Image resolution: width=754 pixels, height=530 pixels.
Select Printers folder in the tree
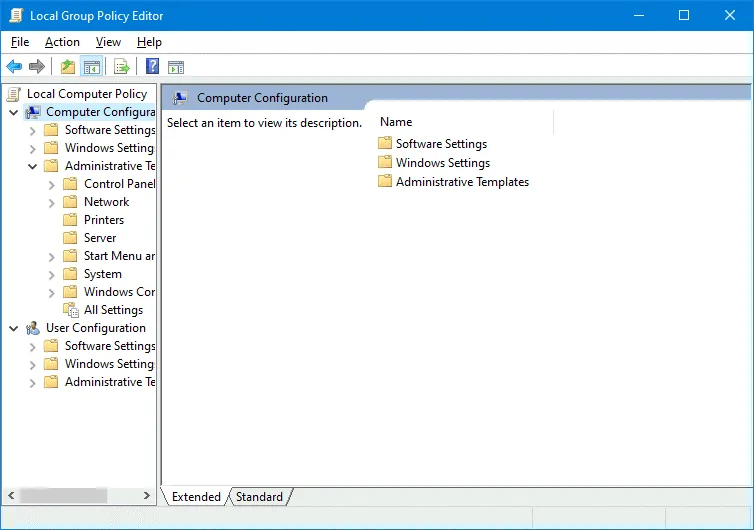104,220
